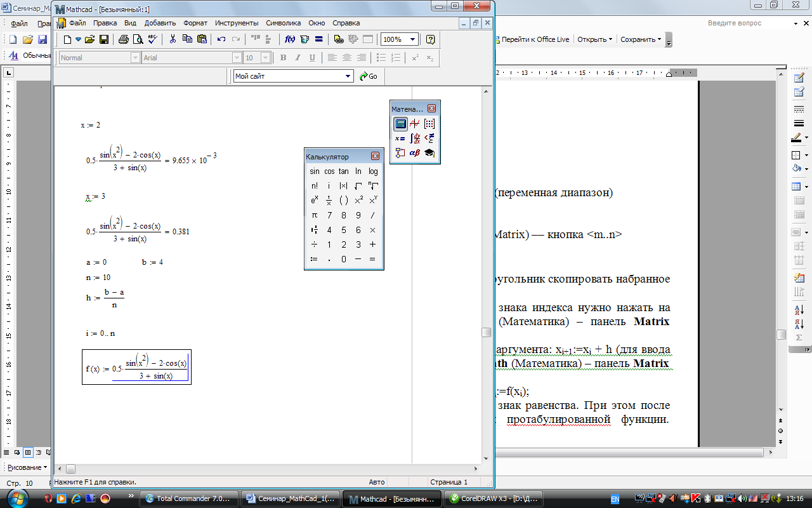This screenshot has width=812, height=508.
Task: Toggle the Calculator toolbar button in the Math panel
Action: pyautogui.click(x=400, y=124)
